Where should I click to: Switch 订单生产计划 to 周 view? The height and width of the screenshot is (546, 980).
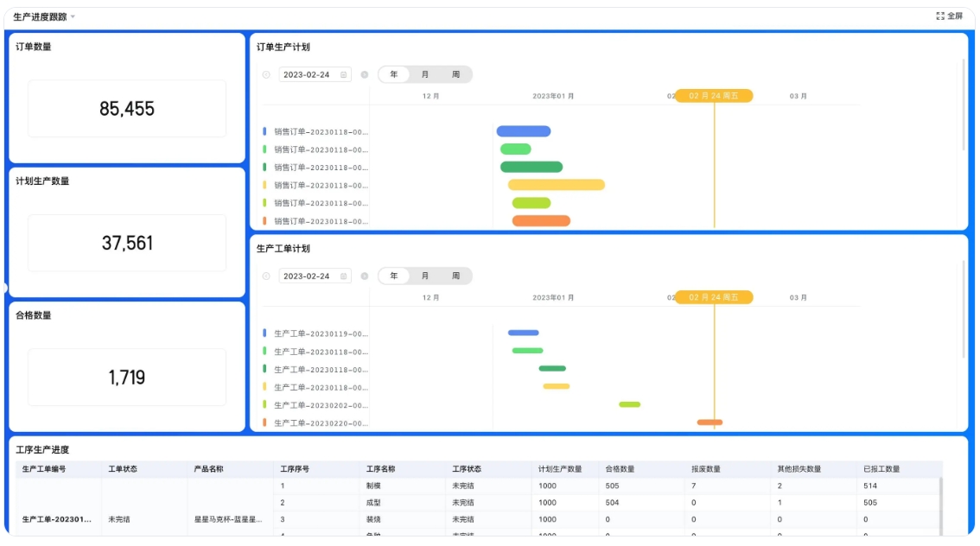(455, 75)
